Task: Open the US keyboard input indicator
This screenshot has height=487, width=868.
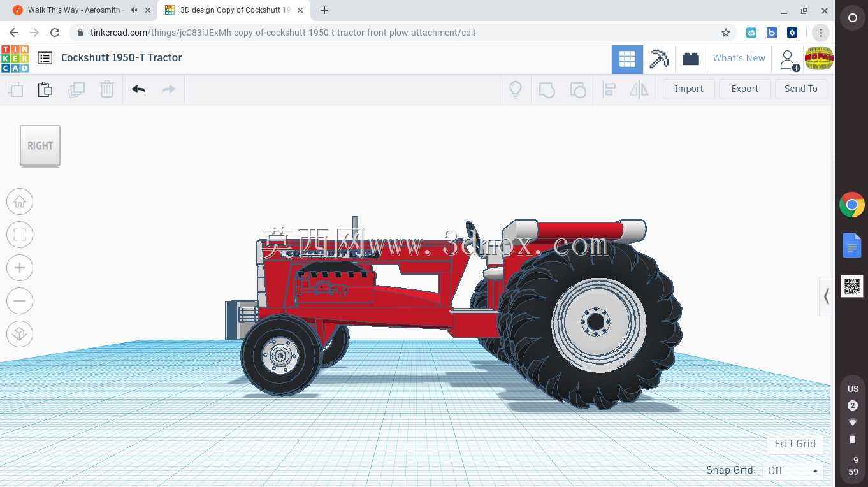Action: click(853, 389)
